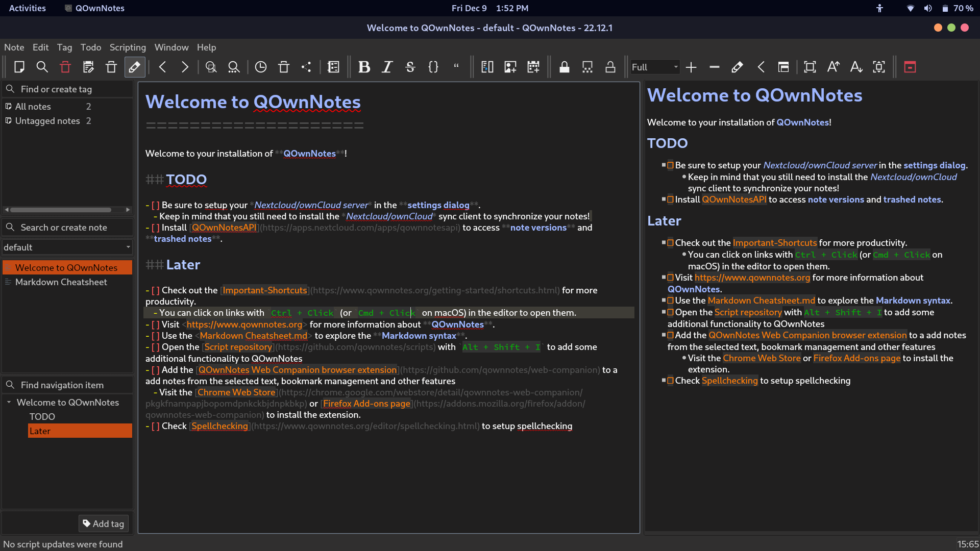This screenshot has width=980, height=551.
Task: Open note version history clock icon
Action: coord(261,67)
